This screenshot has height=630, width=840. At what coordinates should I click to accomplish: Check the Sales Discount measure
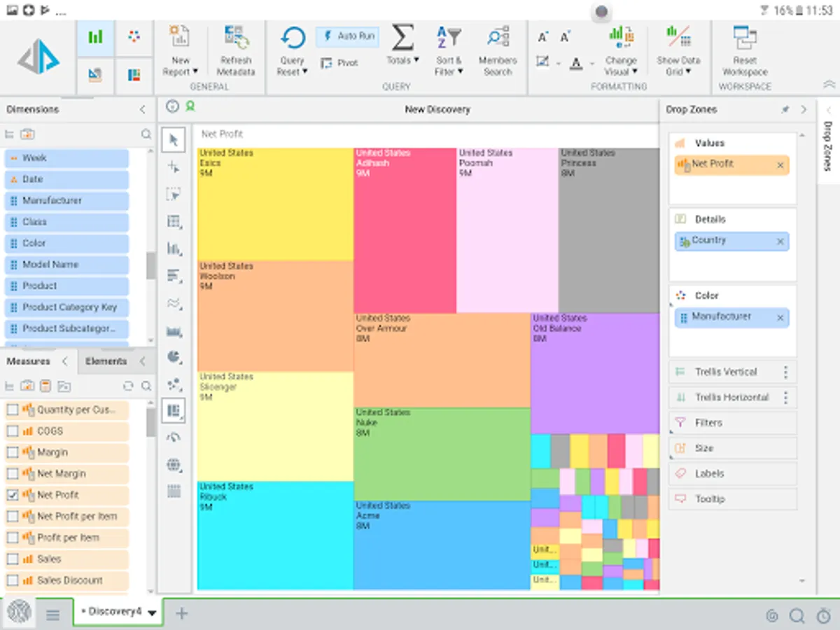click(x=12, y=580)
